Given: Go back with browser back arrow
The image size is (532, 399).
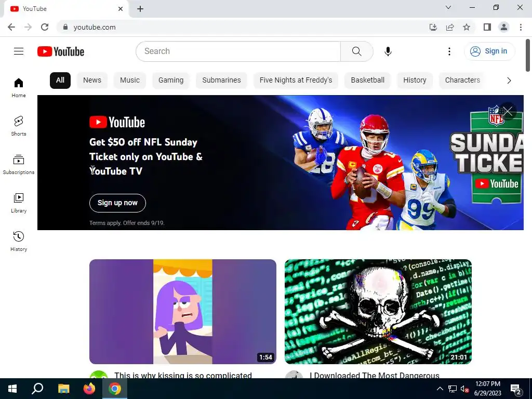Looking at the screenshot, I should tap(11, 27).
